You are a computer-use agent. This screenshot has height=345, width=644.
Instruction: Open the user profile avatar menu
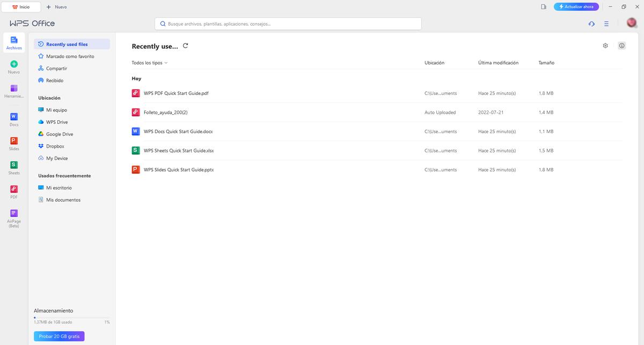tap(632, 23)
